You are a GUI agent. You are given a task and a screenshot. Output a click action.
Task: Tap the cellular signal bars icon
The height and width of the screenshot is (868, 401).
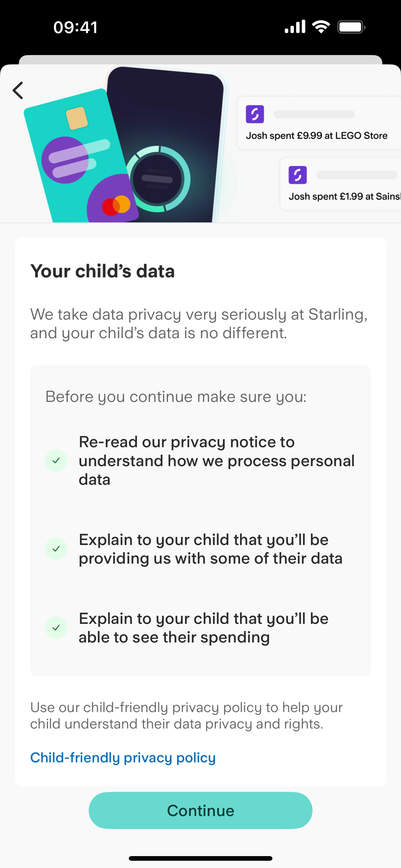tap(295, 27)
